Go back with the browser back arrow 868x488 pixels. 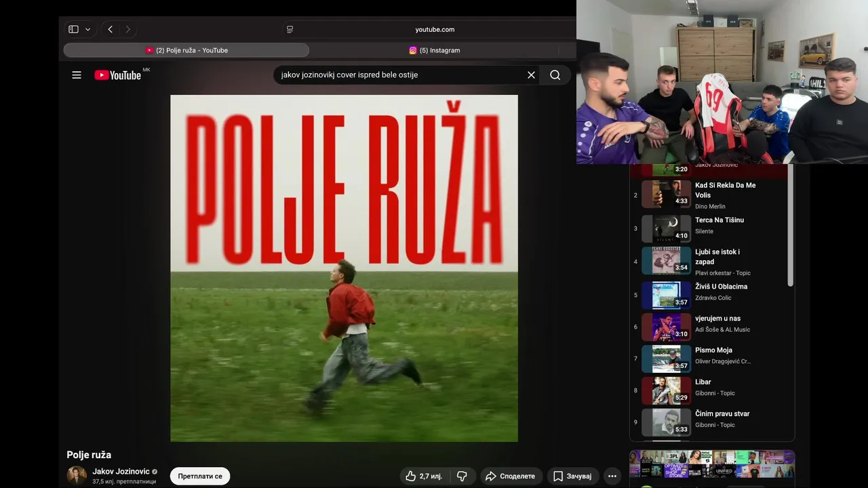110,29
